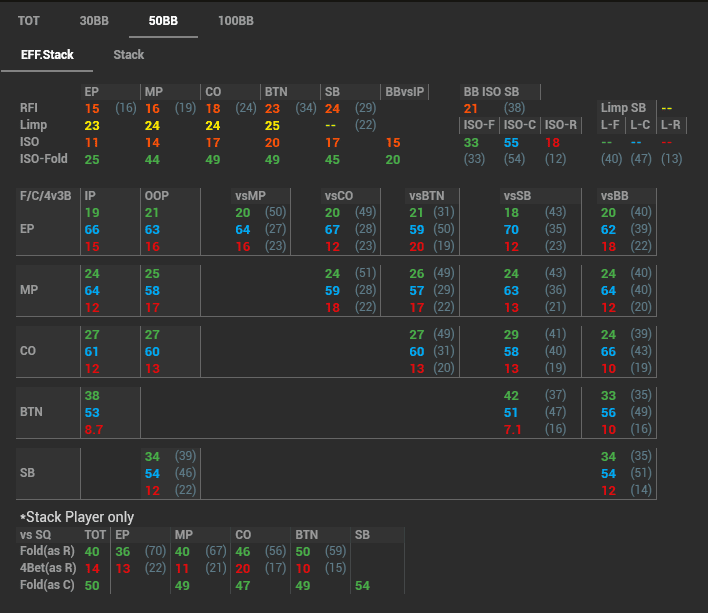This screenshot has height=613, width=708.
Task: Click the ISO-C value 55
Action: tap(511, 143)
